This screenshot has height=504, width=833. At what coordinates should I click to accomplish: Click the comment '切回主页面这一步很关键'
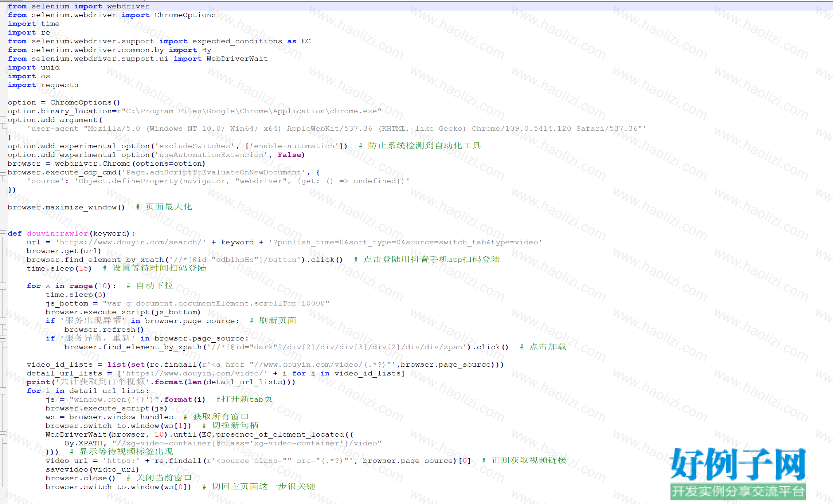pyautogui.click(x=263, y=487)
